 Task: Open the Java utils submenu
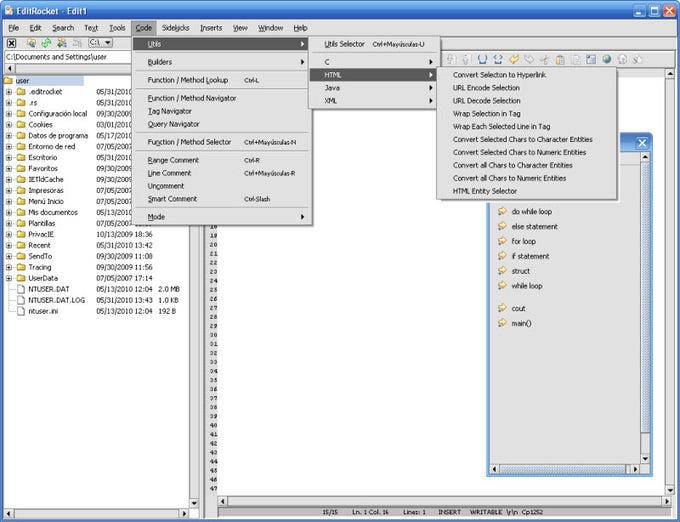[x=373, y=88]
